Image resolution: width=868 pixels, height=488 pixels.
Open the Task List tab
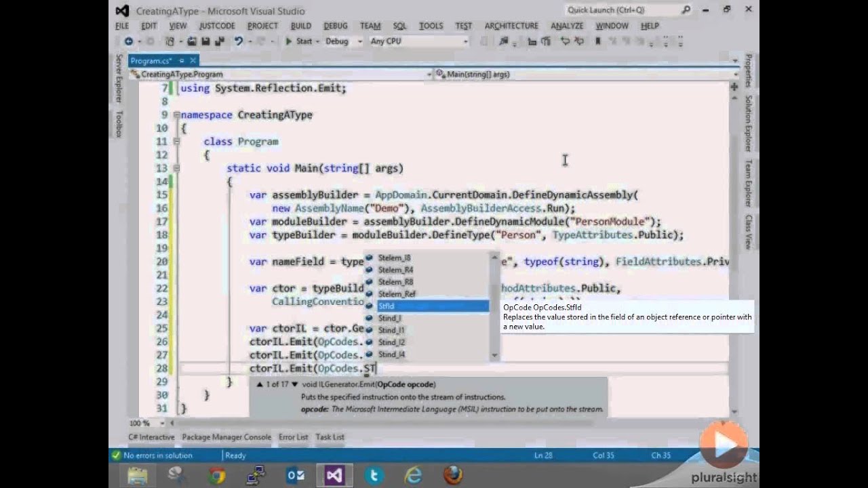point(330,437)
